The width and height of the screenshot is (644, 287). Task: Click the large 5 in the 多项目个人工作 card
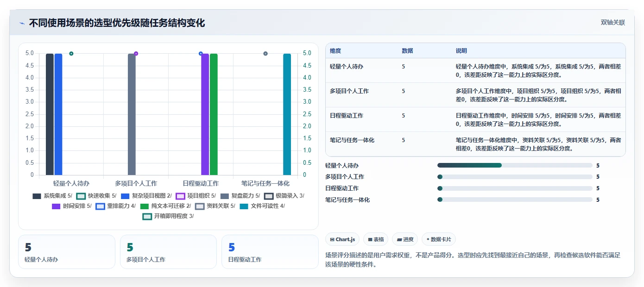click(130, 248)
